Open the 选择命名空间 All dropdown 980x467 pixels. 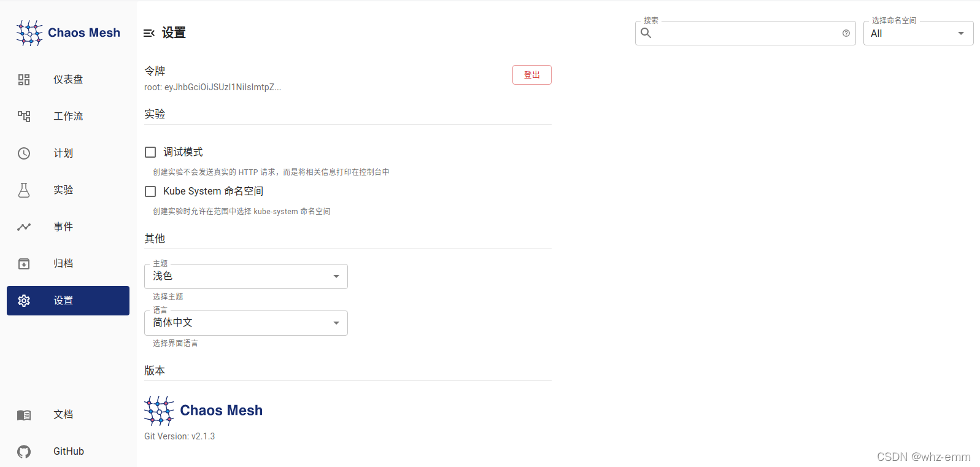(918, 33)
